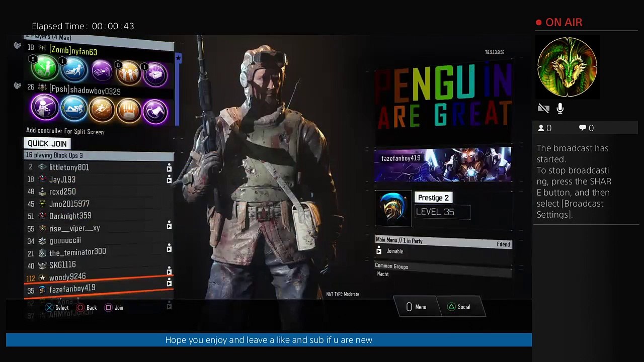644x362 pixels.
Task: Click the rank emblem next to rcxd250
Action: click(42, 192)
